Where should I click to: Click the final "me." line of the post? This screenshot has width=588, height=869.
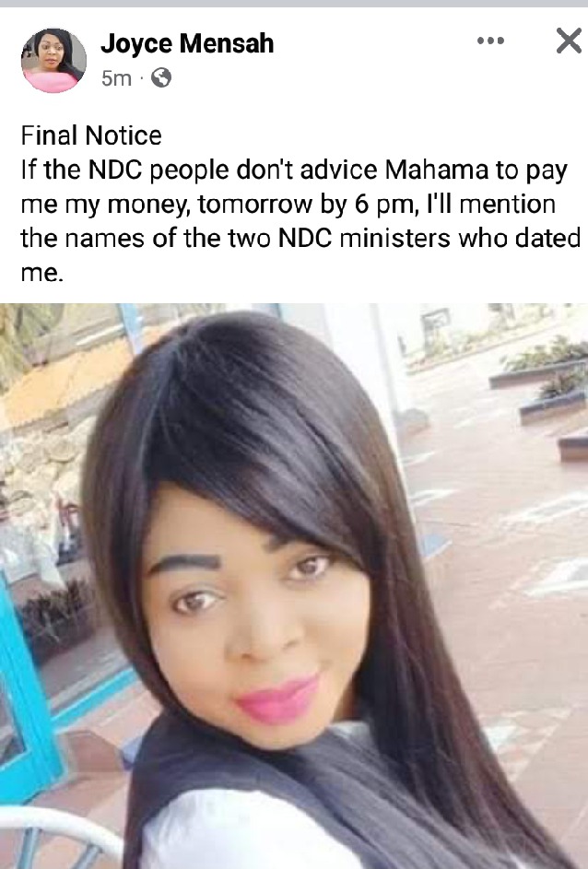(42, 273)
